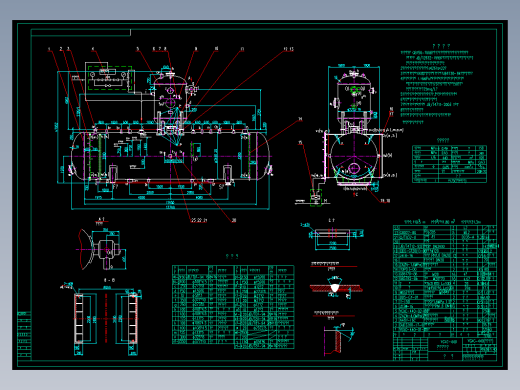Click callout number 1 at top left
520x390 pixels.
click(49, 49)
